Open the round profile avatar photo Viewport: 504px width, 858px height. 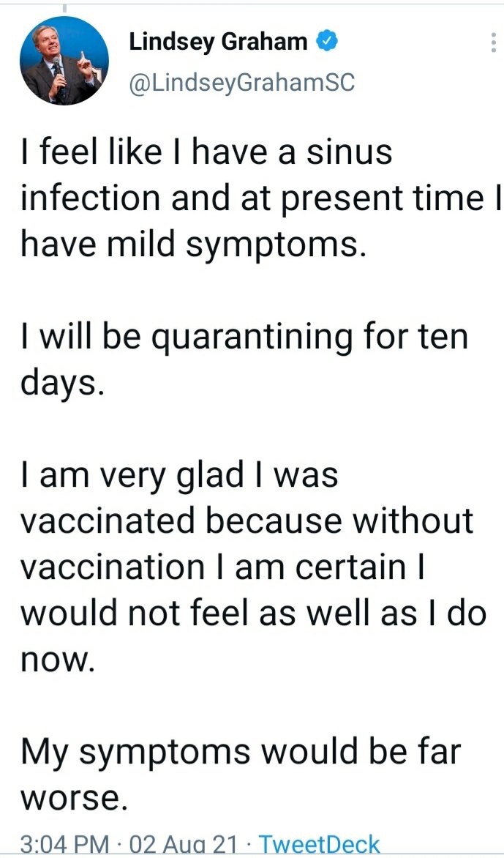(x=64, y=60)
